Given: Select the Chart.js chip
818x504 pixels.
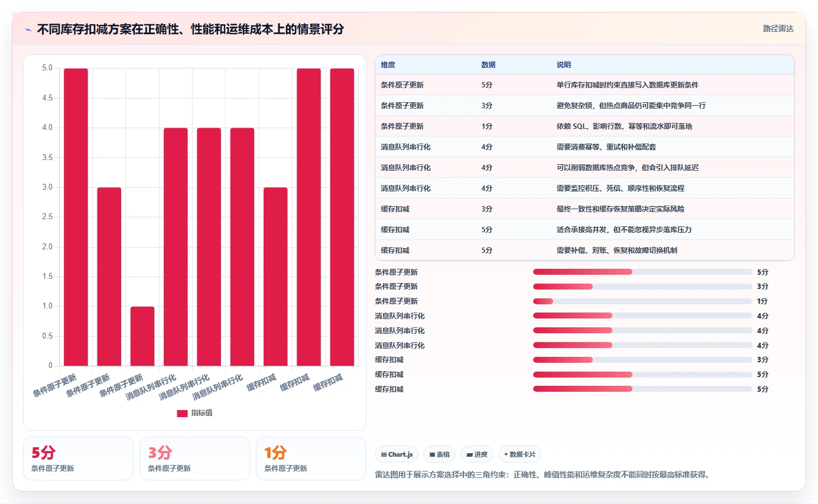Looking at the screenshot, I should (397, 454).
